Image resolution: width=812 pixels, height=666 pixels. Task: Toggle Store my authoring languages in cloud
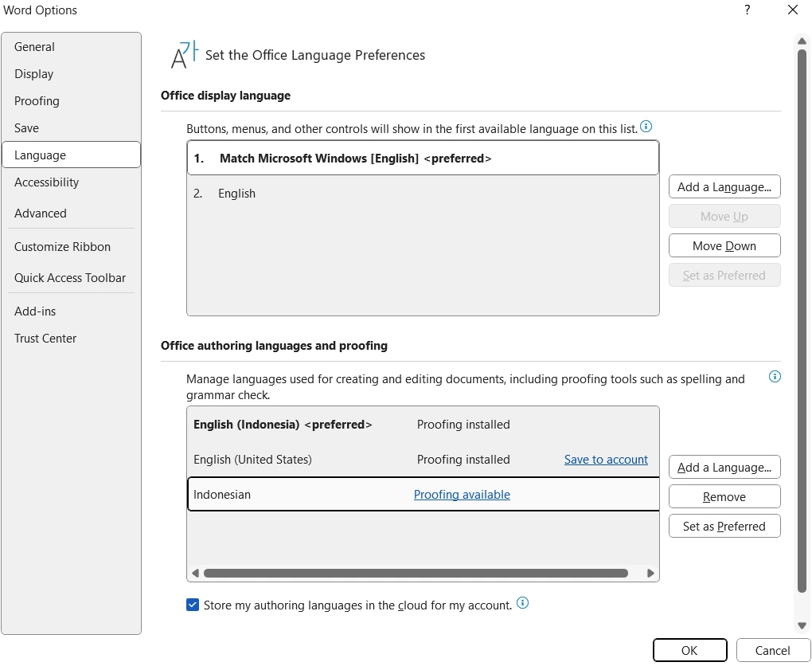click(193, 605)
